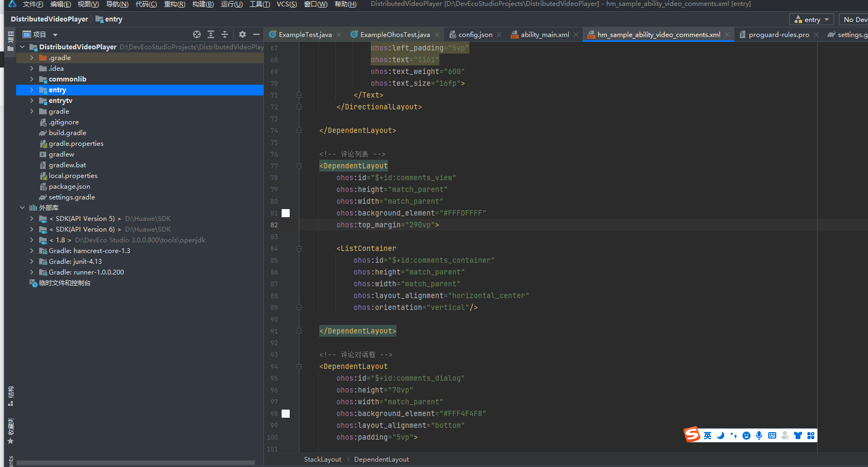Screen dimensions: 868x467
Task: Open project panel settings gear
Action: click(242, 34)
